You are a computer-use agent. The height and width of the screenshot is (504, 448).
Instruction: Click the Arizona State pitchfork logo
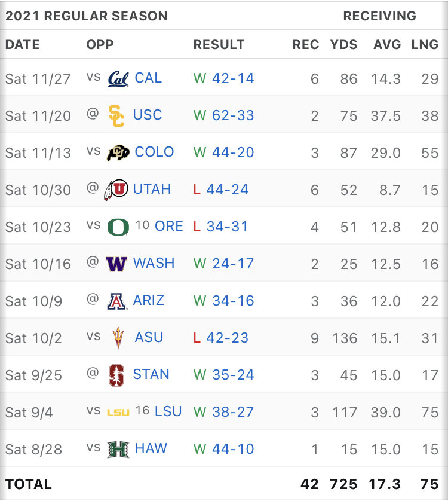tap(118, 338)
